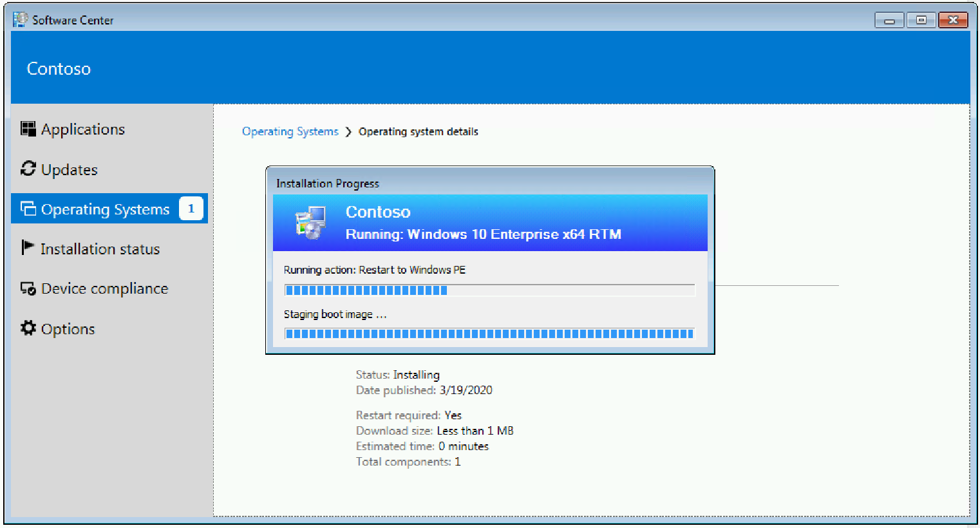Click the computer installer icon in progress dialog
Image resolution: width=980 pixels, height=528 pixels.
(310, 223)
